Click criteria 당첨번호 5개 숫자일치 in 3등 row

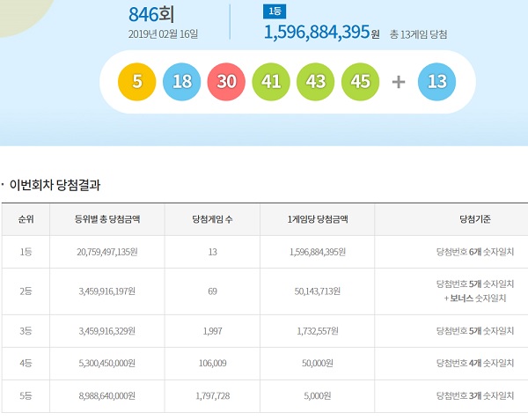tap(475, 331)
